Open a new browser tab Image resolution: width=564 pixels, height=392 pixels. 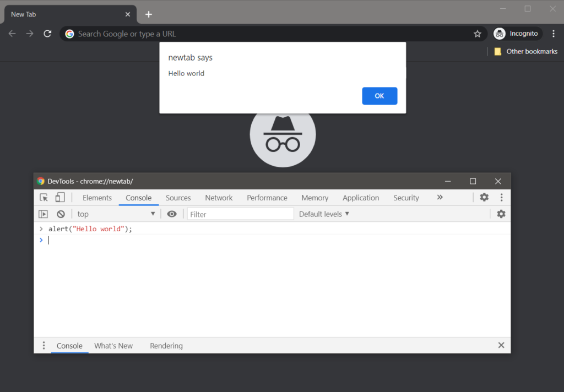(x=148, y=14)
